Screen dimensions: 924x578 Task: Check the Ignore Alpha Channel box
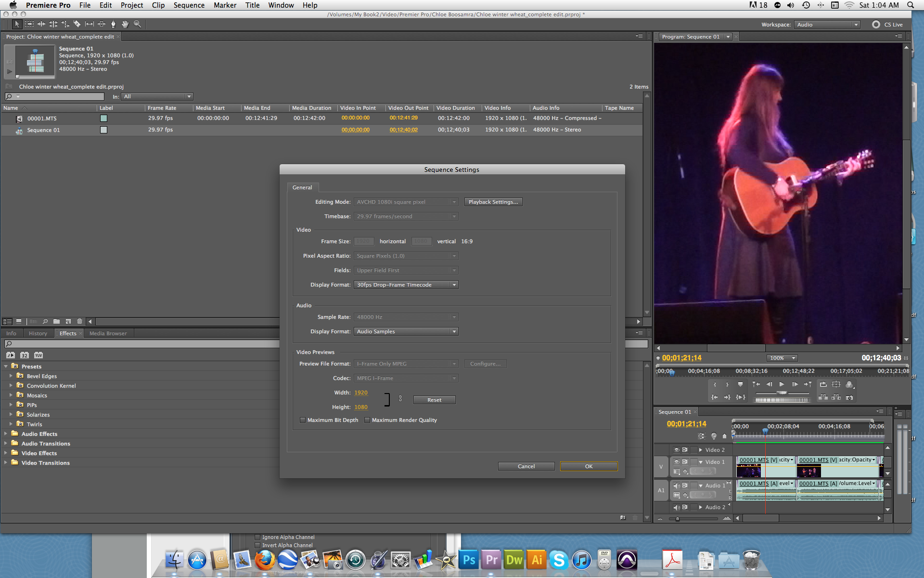[x=257, y=537]
